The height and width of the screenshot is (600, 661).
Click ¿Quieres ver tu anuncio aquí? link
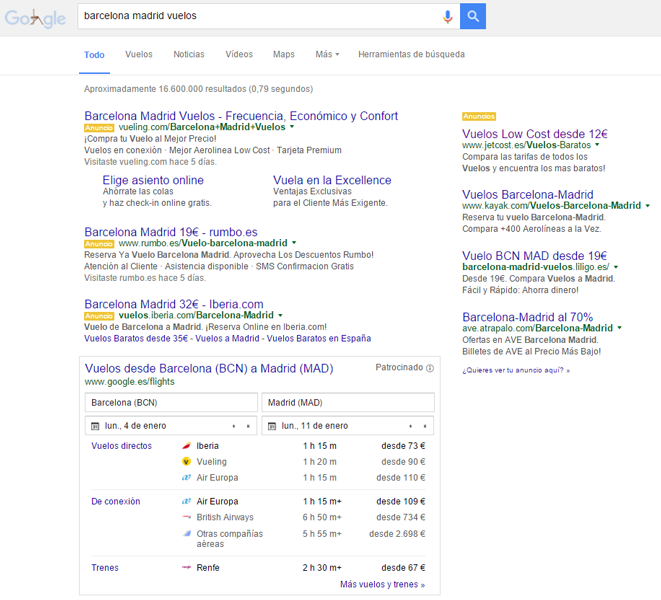(x=516, y=370)
